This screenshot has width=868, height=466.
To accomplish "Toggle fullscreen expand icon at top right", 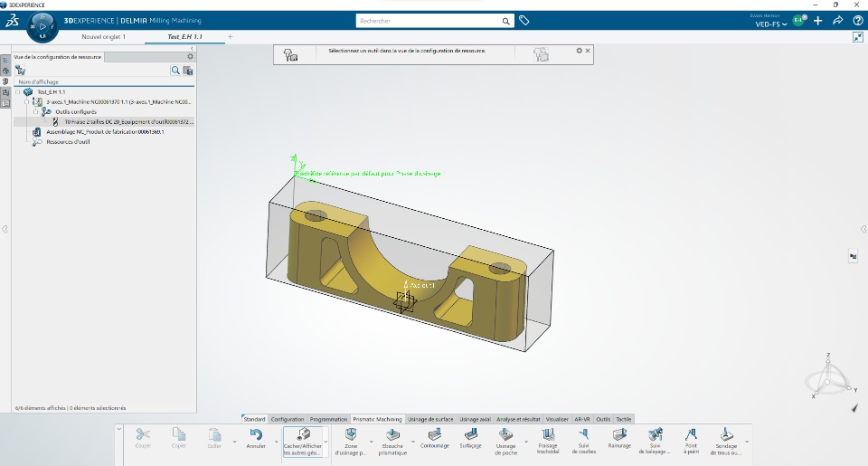I will [857, 37].
